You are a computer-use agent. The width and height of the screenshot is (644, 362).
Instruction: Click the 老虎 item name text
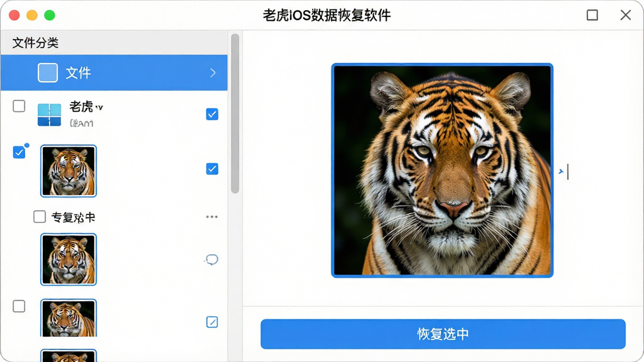click(x=81, y=107)
